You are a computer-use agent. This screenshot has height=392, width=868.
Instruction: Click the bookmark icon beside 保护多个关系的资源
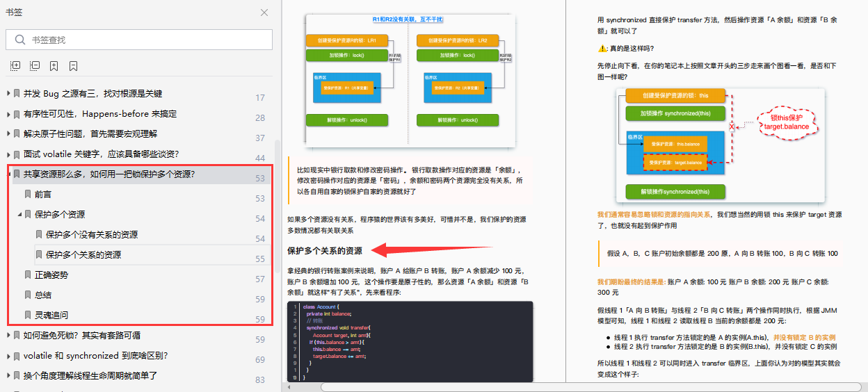(39, 254)
